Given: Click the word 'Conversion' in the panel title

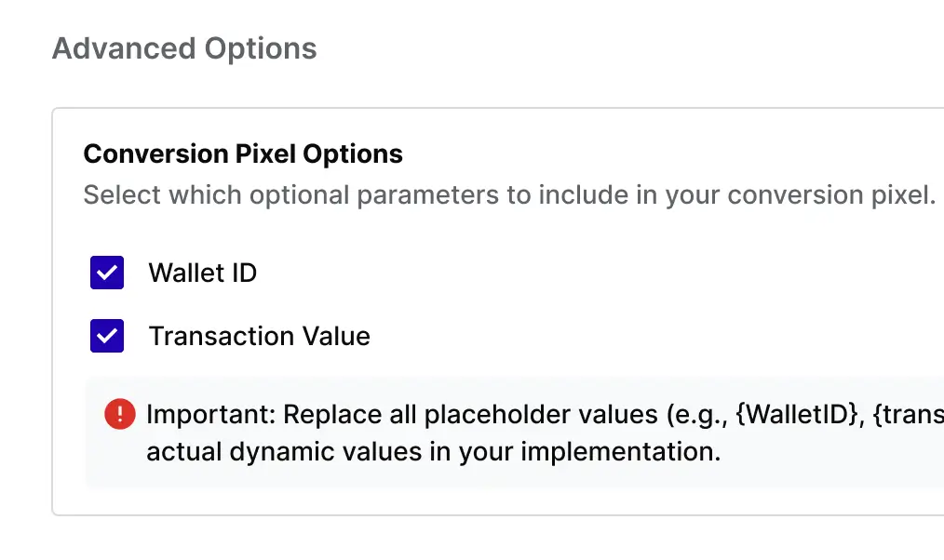Looking at the screenshot, I should pyautogui.click(x=146, y=153).
